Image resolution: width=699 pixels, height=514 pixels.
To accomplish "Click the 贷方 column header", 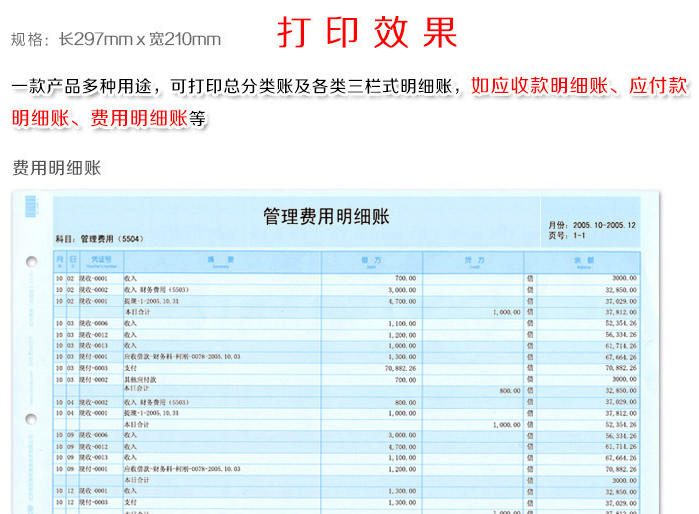I will [473, 261].
